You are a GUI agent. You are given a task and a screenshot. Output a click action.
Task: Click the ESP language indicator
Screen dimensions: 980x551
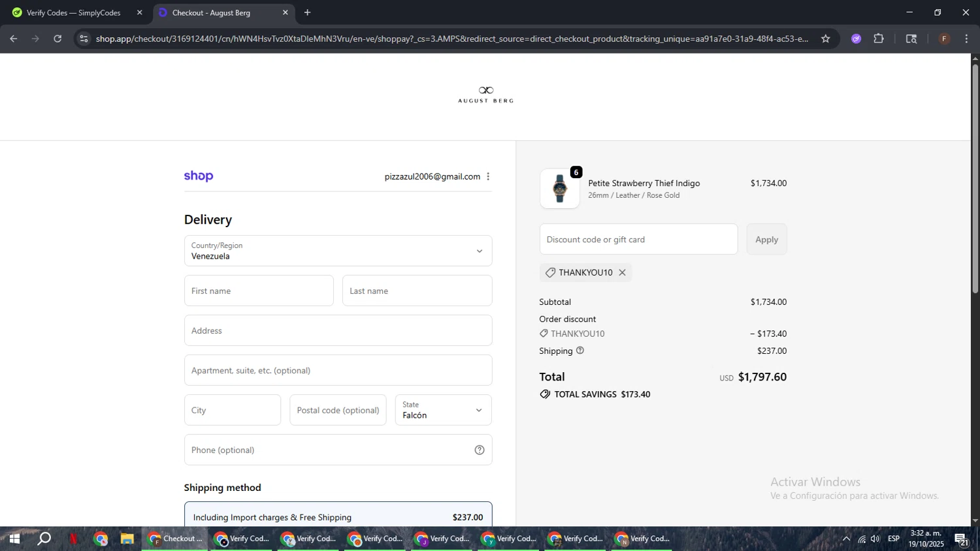(894, 539)
